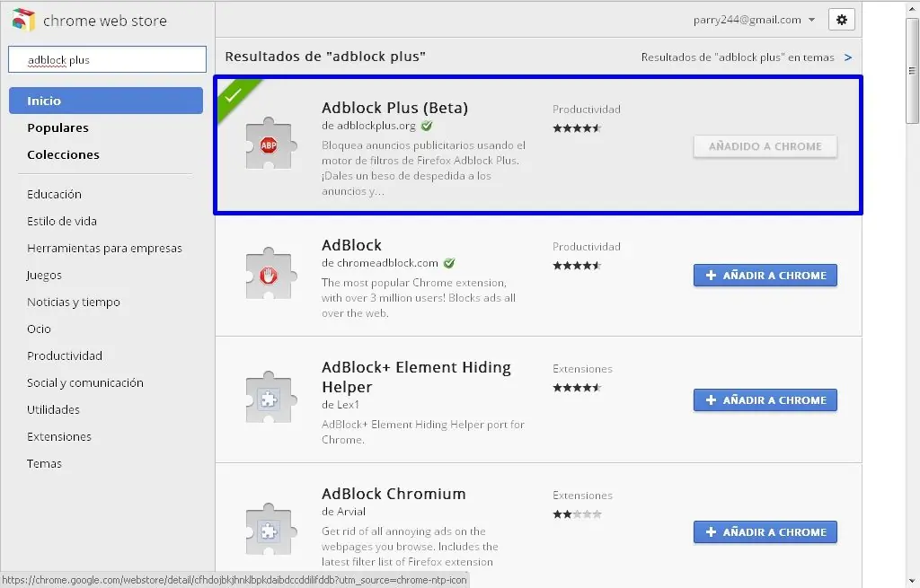Image resolution: width=920 pixels, height=588 pixels.
Task: Click verified checkmark next to adblockplus.org
Action: 427,126
